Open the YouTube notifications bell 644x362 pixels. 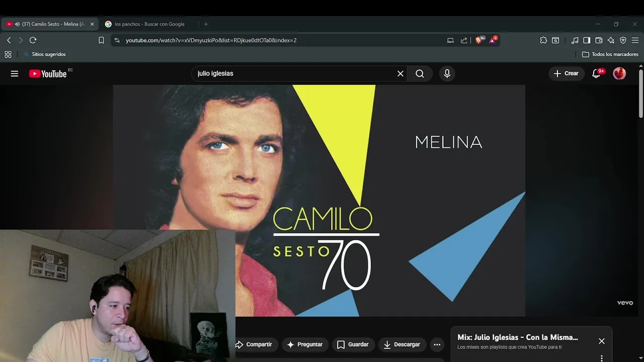click(x=597, y=73)
